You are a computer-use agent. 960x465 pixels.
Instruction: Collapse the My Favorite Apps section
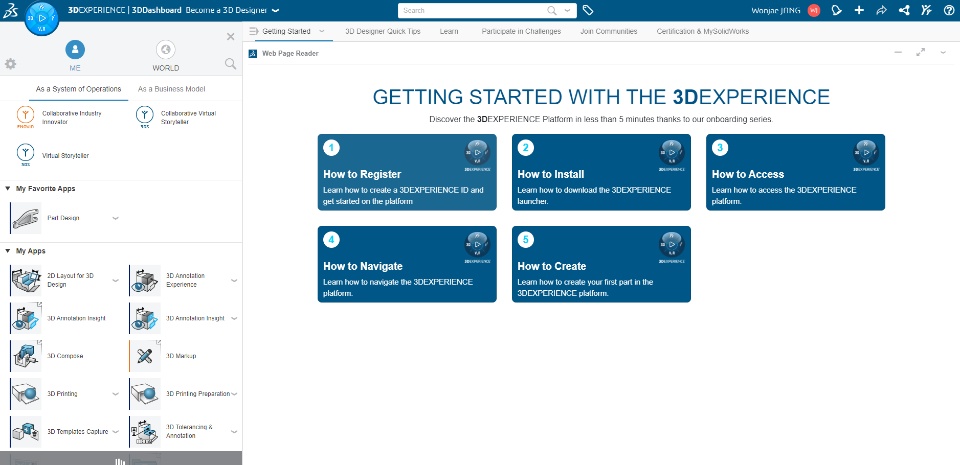click(x=7, y=189)
